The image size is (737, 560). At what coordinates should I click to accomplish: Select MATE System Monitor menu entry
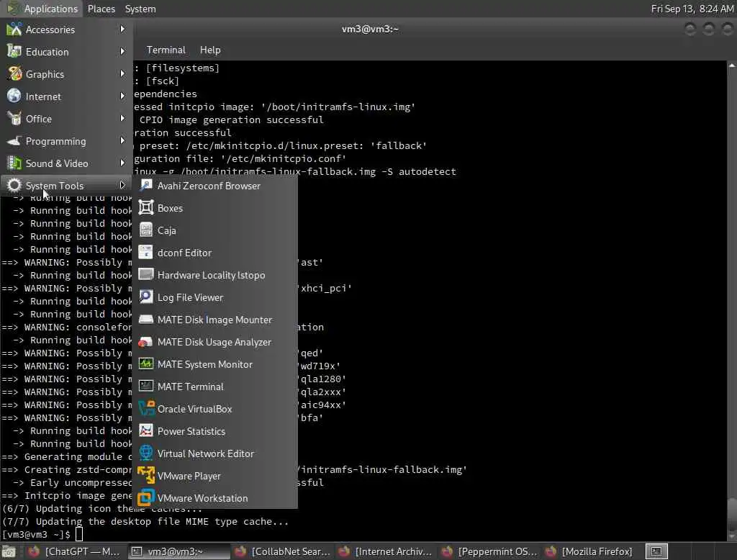pyautogui.click(x=214, y=364)
